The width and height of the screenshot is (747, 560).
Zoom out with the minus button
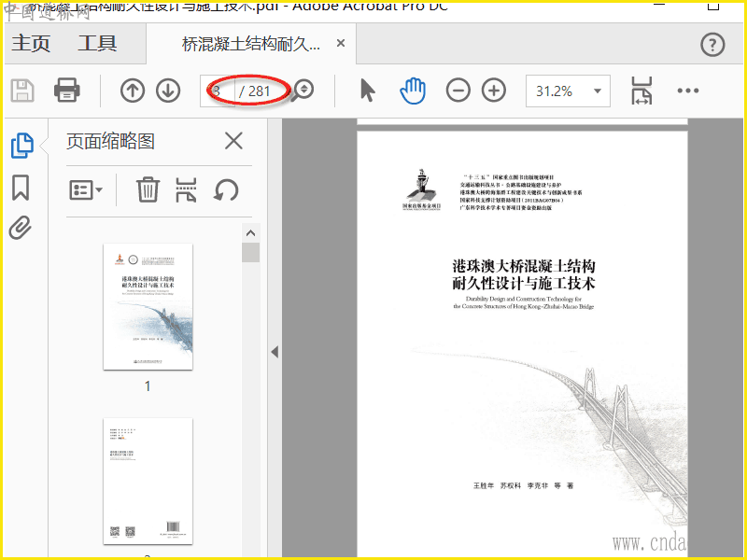pos(458,91)
